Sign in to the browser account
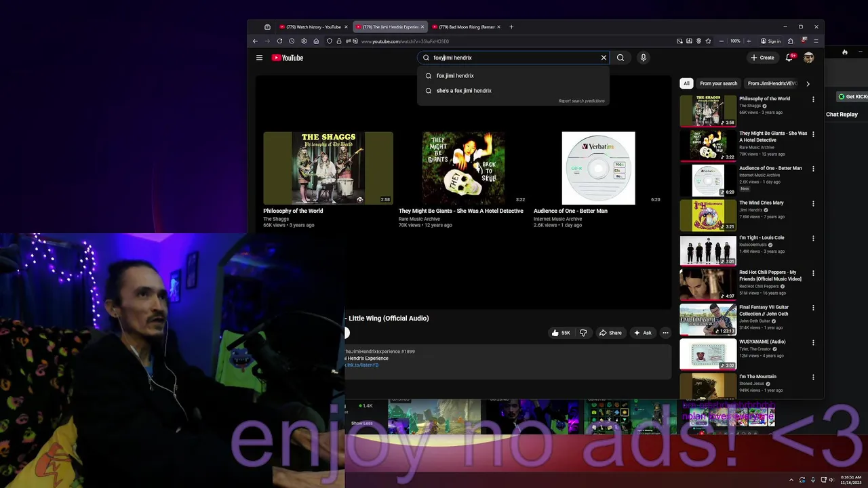This screenshot has width=868, height=488. pyautogui.click(x=770, y=41)
